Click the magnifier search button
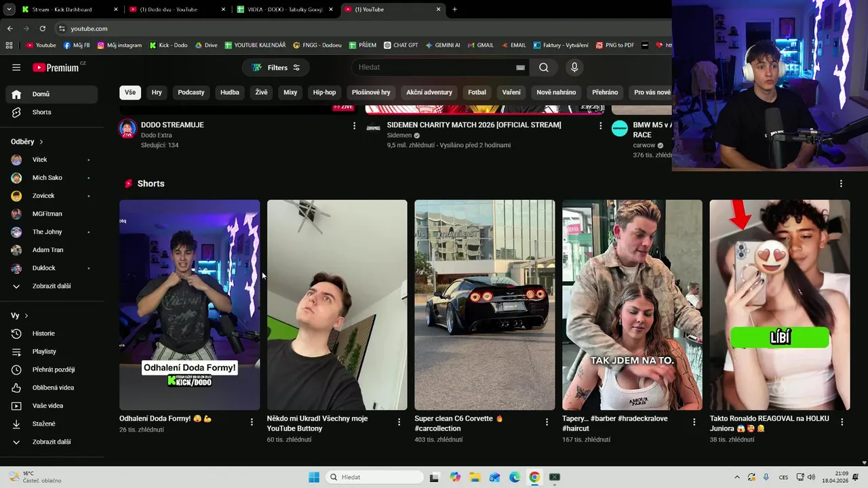Image resolution: width=868 pixels, height=488 pixels. (x=544, y=67)
